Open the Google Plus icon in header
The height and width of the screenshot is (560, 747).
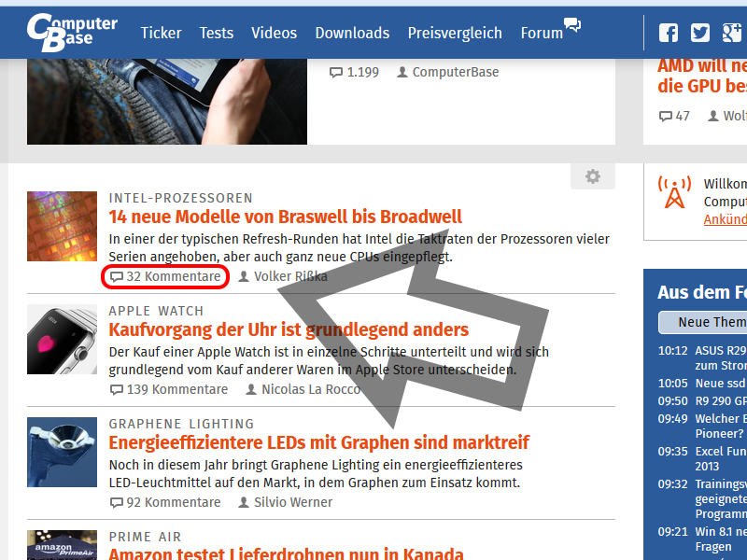[732, 33]
